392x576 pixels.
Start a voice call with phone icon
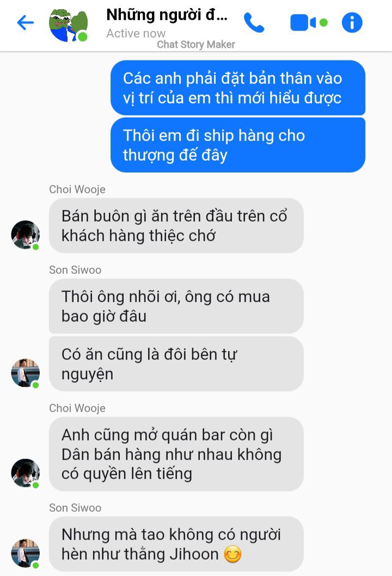254,23
